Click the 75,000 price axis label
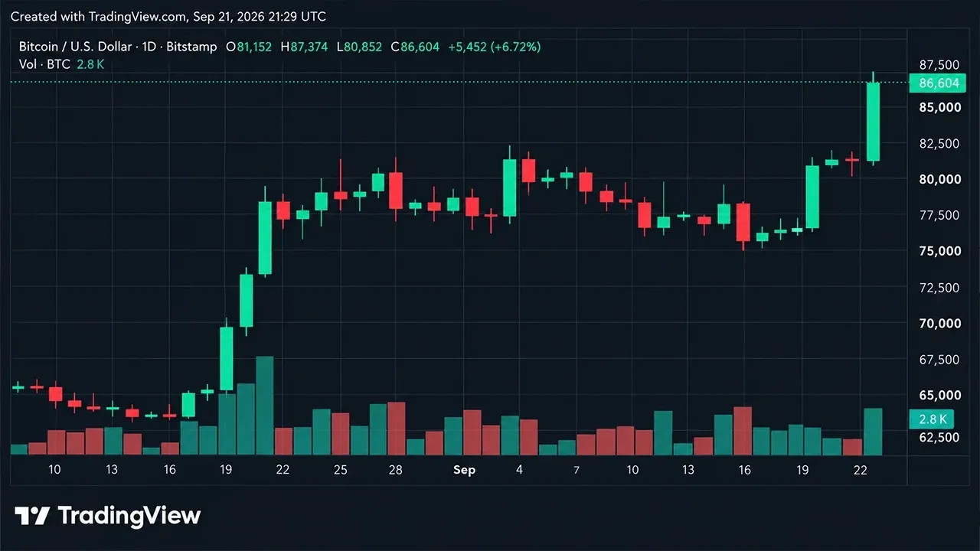Image resolution: width=980 pixels, height=551 pixels. [x=939, y=251]
